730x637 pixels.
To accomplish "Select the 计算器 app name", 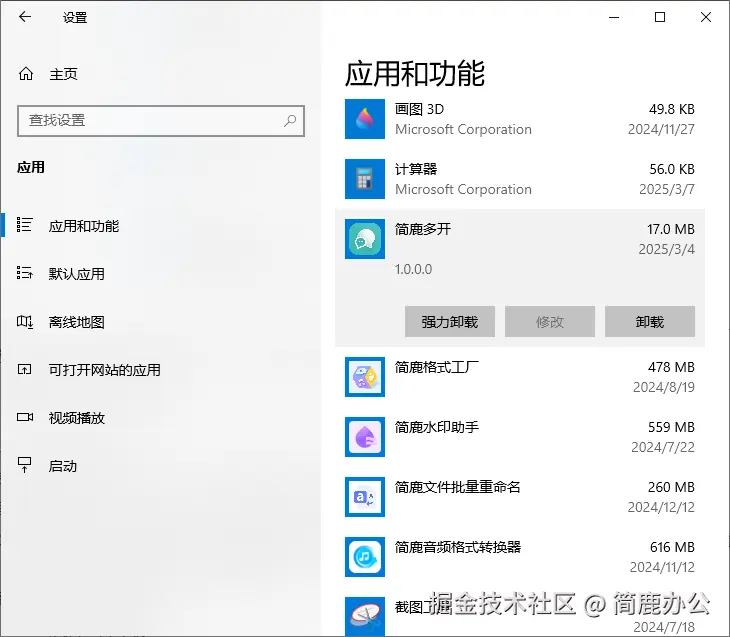I will coord(416,169).
